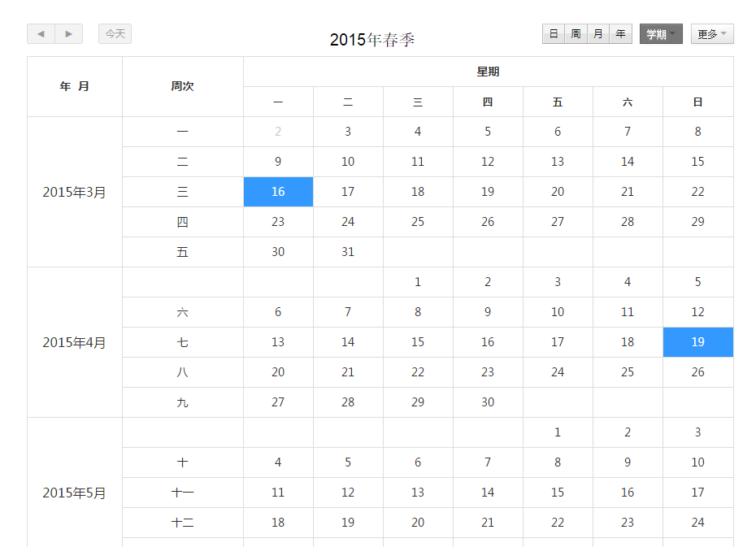Image resolution: width=756 pixels, height=547 pixels.
Task: Switch to 日 (day) view
Action: 554,34
